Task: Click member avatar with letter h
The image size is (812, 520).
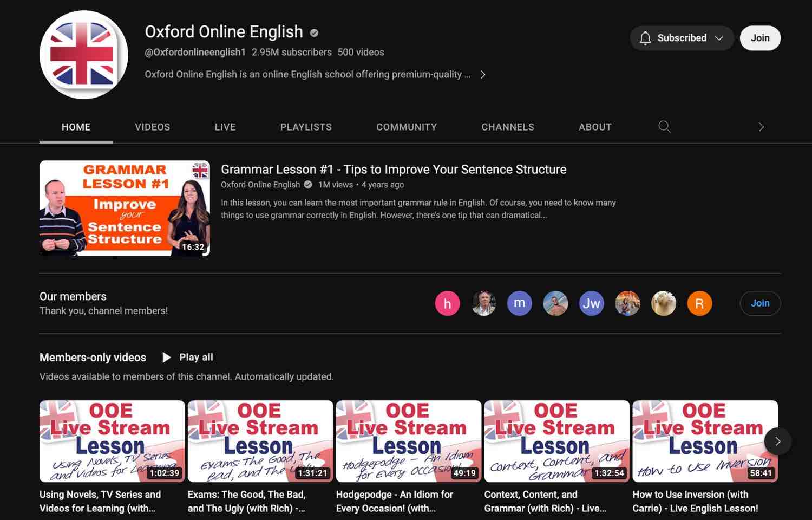Action: 447,303
